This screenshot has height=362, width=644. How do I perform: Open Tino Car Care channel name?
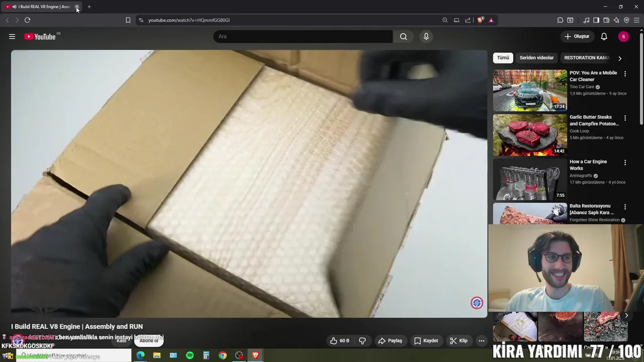[582, 86]
